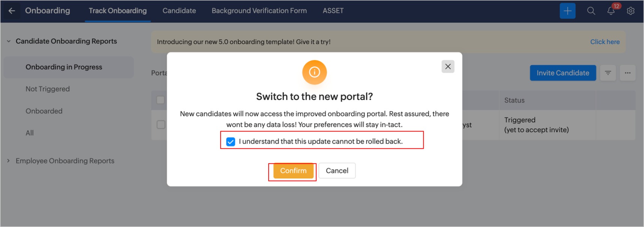
Task: Click the back arrow beside Onboarding
Action: coord(12,11)
